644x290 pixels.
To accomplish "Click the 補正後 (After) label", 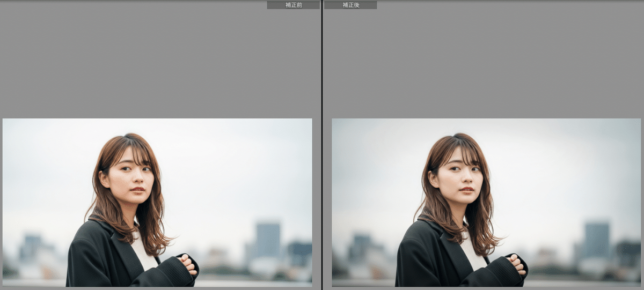I will click(x=350, y=5).
